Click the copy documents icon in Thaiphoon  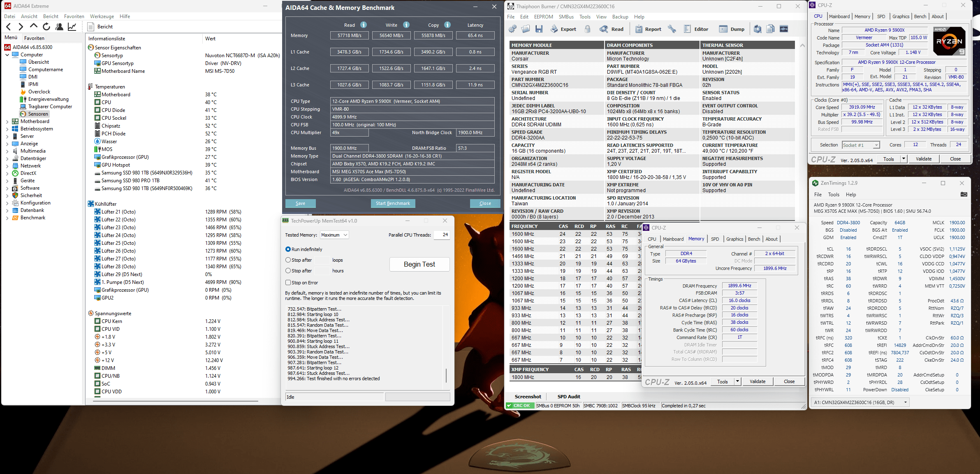771,29
